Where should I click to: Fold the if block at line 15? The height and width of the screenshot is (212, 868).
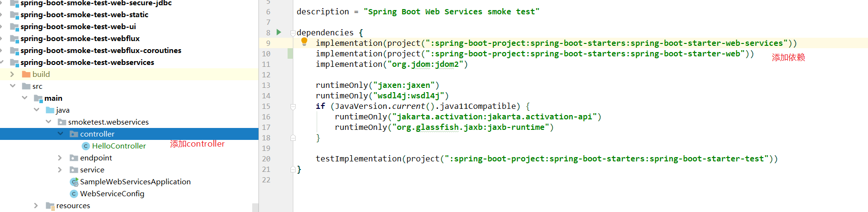click(x=293, y=106)
